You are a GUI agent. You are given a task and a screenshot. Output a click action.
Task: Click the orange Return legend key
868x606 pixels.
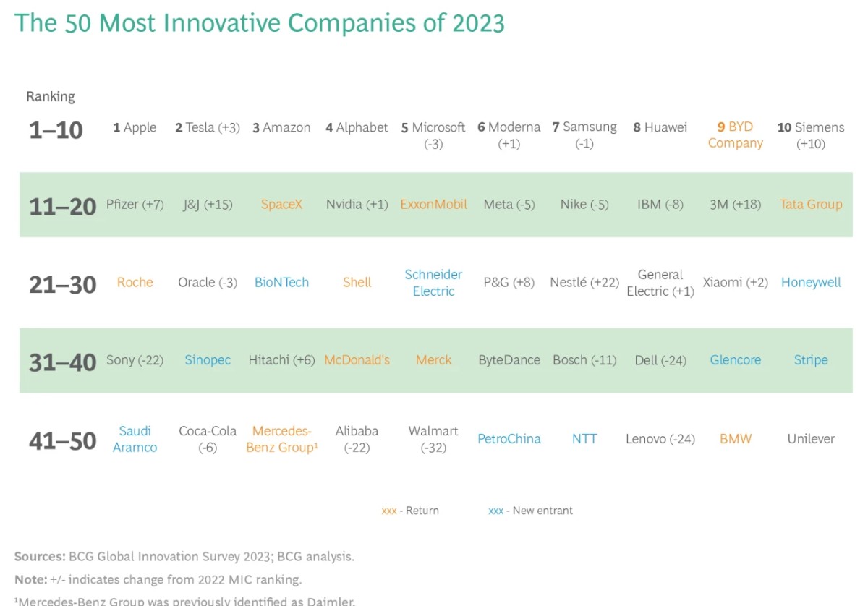tap(389, 511)
